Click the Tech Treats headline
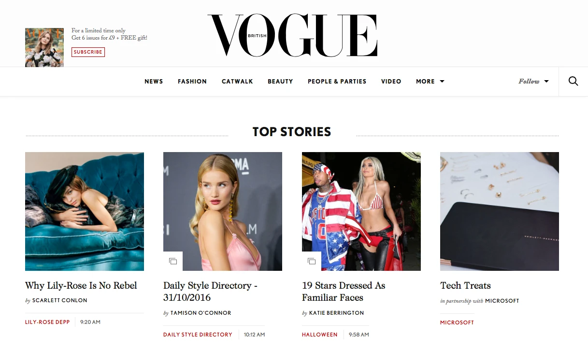 point(465,285)
